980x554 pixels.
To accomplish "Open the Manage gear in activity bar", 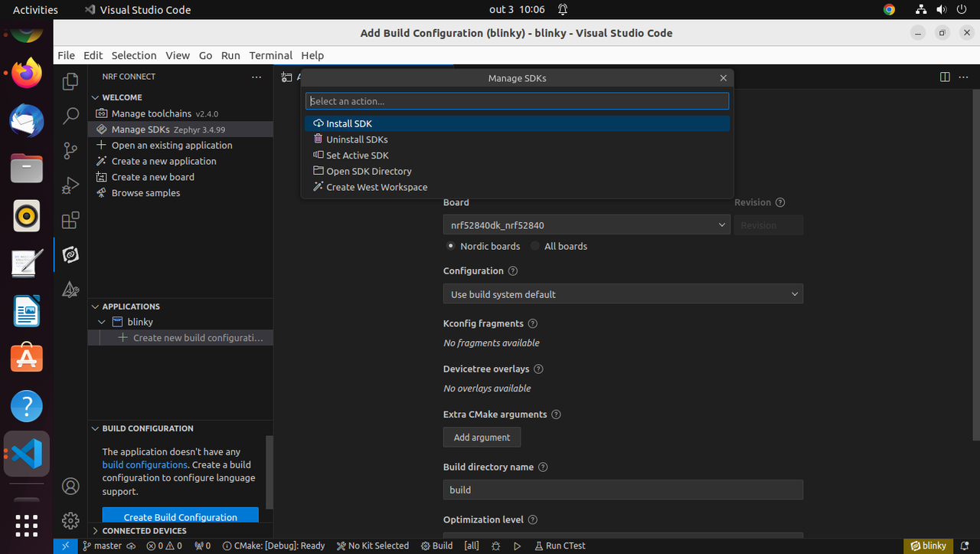I will 70,520.
